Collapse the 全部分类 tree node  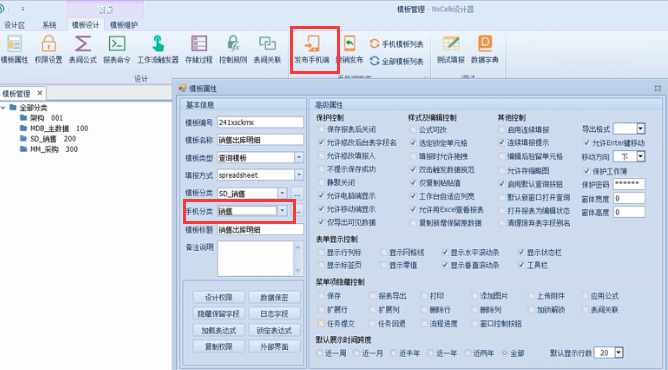coord(3,107)
